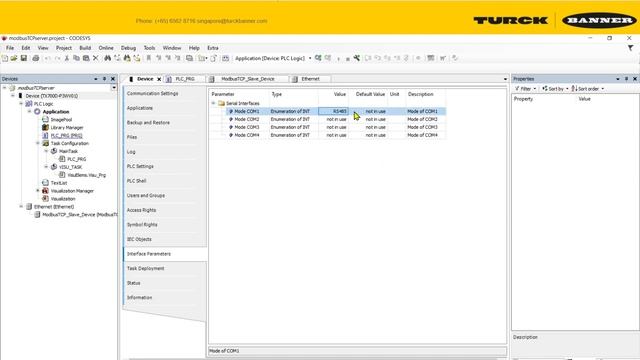Image resolution: width=640 pixels, height=360 pixels.
Task: Click the Save Project disk icon
Action: click(x=24, y=58)
